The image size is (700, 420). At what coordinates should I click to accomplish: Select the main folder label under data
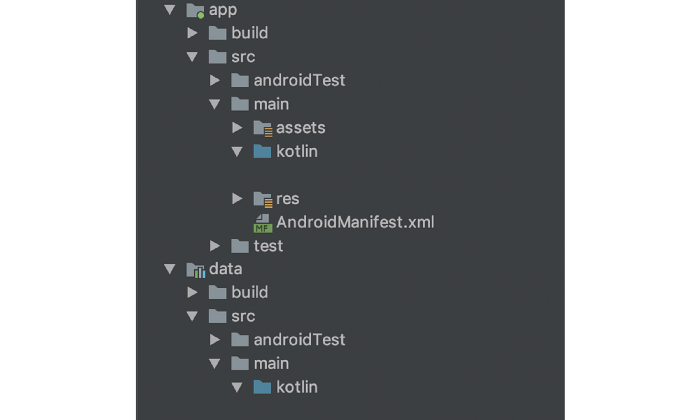point(271,363)
